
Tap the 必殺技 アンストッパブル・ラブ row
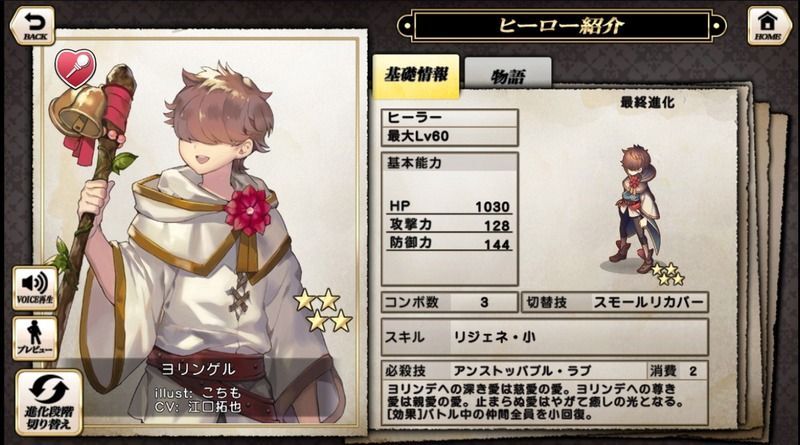pos(544,370)
